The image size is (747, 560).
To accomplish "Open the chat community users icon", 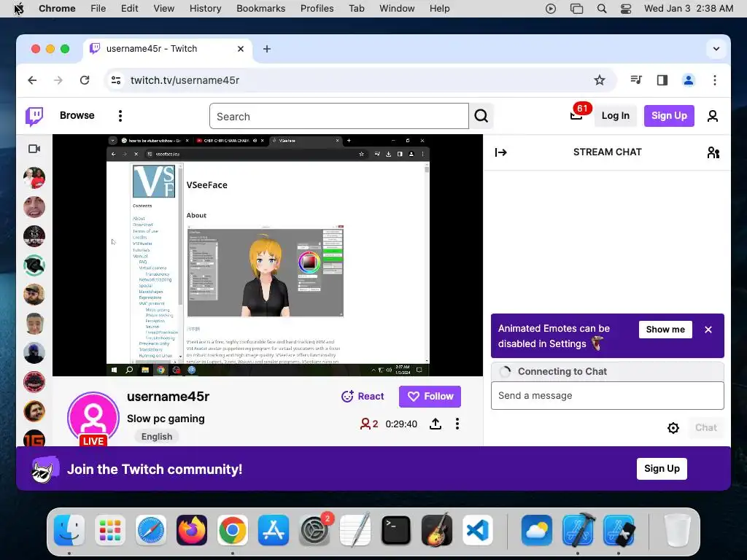I will [713, 152].
